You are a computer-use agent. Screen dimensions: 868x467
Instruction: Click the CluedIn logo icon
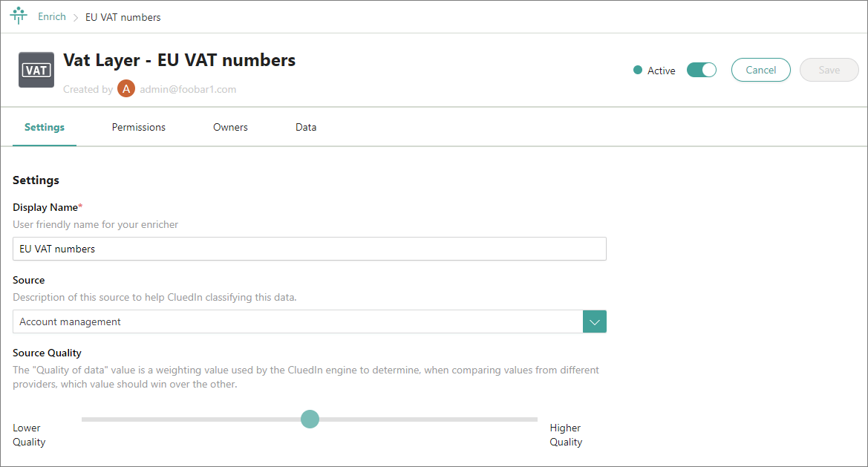pyautogui.click(x=19, y=16)
